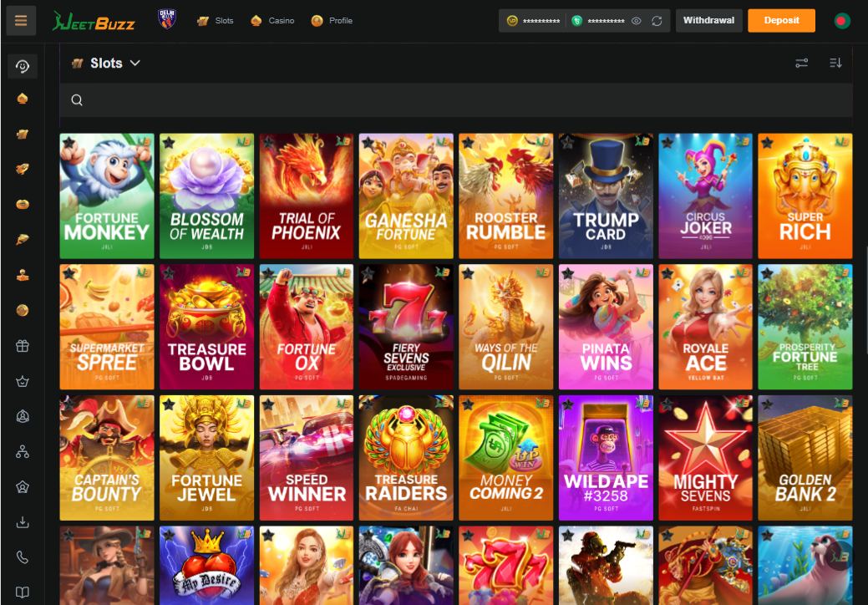The height and width of the screenshot is (605, 868).
Task: Expand the Slots category dropdown chevron
Action: (x=135, y=63)
